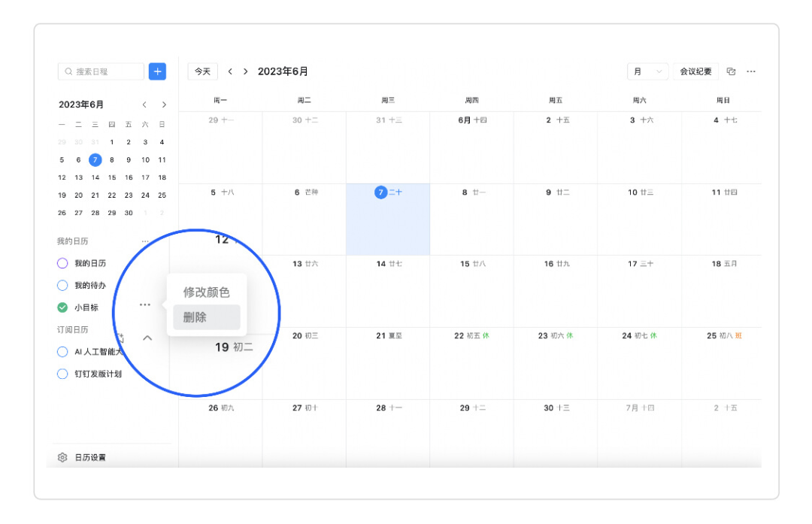Viewport: 812px width, 524px height.
Task: Open 会议纪要 button
Action: (x=695, y=71)
